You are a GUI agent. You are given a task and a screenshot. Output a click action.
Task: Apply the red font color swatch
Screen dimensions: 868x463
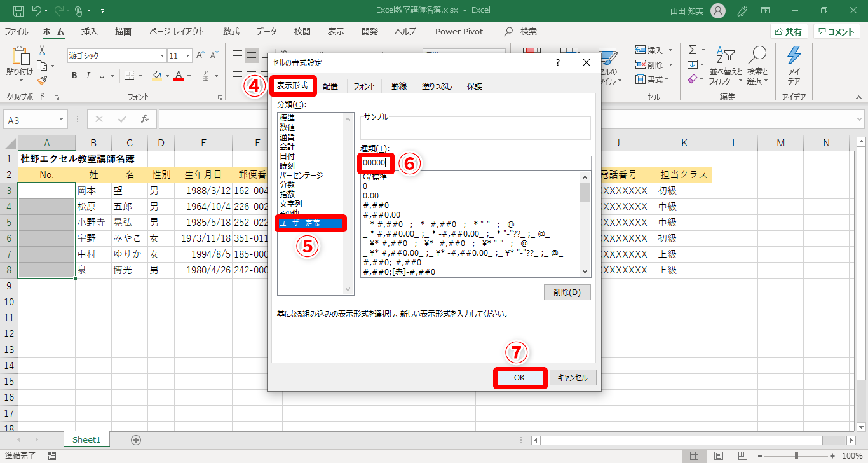[x=179, y=76]
